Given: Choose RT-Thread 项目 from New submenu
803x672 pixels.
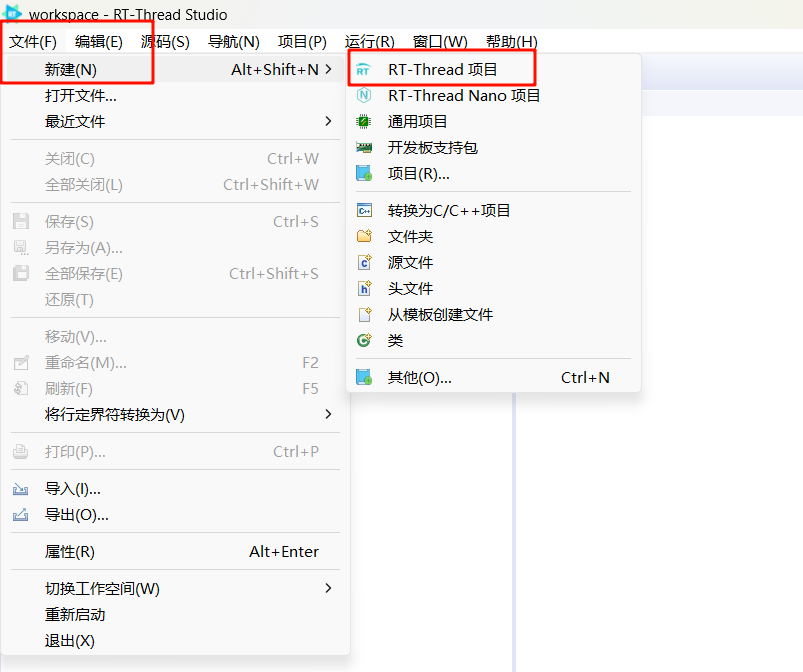Looking at the screenshot, I should (x=494, y=69).
